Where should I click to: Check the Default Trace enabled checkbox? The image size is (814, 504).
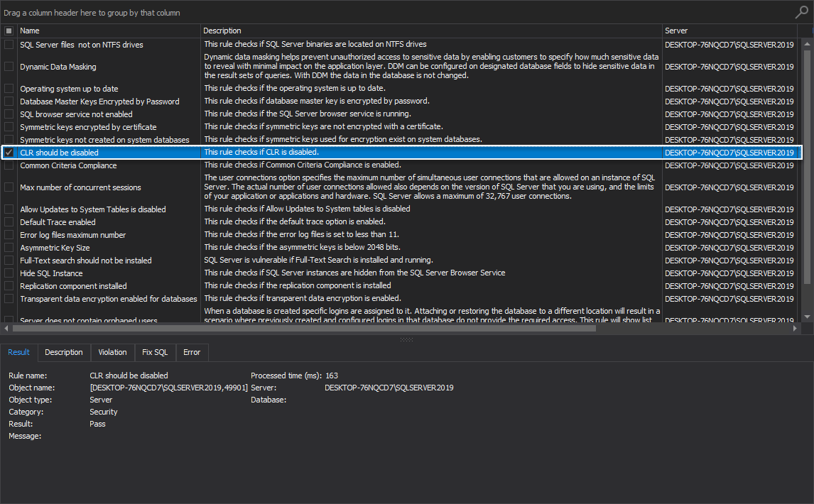9,222
